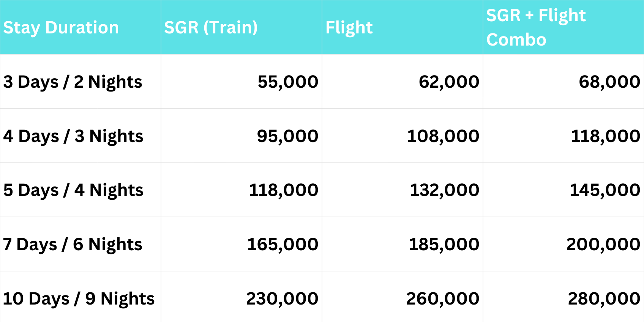The image size is (644, 322).
Task: Select the 62,000 flight price cell
Action: tap(449, 82)
